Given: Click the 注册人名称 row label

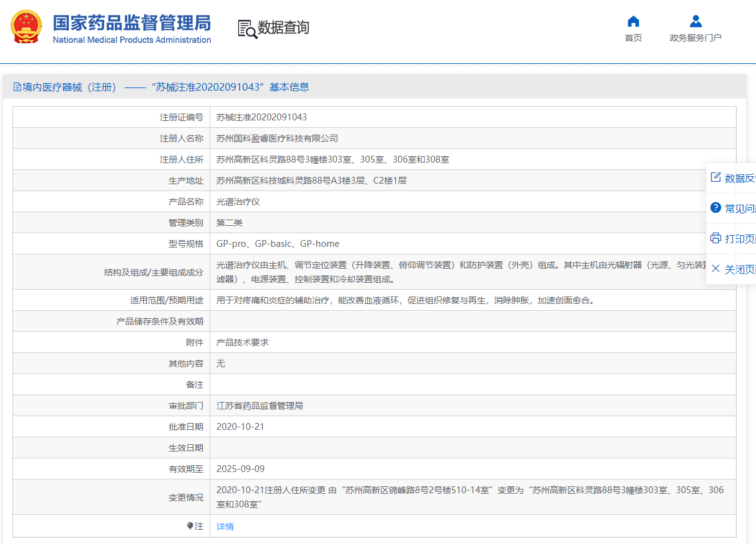Looking at the screenshot, I should click(181, 138).
